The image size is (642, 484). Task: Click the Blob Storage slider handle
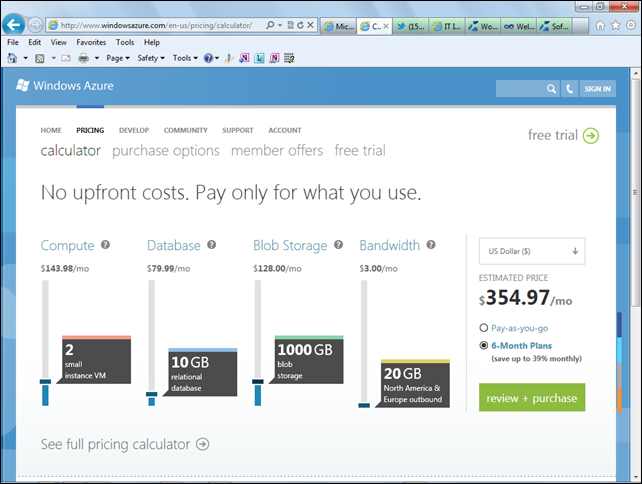point(258,382)
